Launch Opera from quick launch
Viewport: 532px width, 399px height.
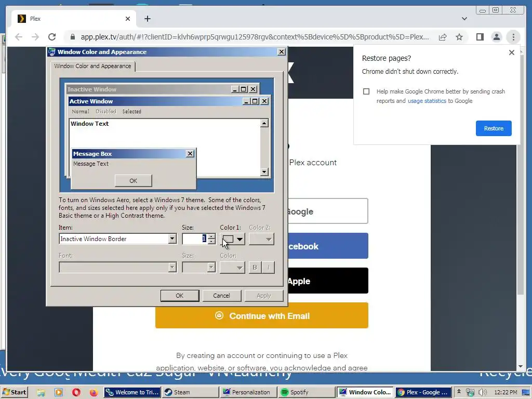click(x=76, y=393)
